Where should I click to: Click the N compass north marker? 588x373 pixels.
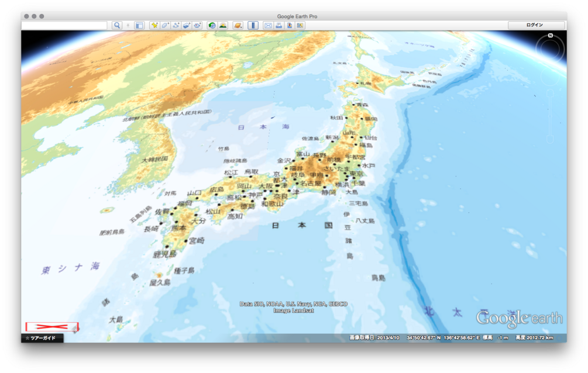click(550, 36)
